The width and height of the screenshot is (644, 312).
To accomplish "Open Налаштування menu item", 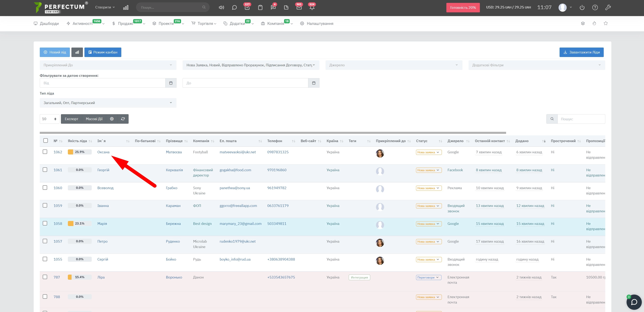I will (317, 24).
